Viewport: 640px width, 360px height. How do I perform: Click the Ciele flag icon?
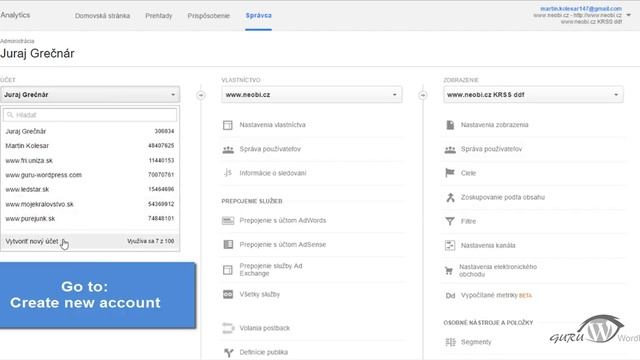coord(450,173)
